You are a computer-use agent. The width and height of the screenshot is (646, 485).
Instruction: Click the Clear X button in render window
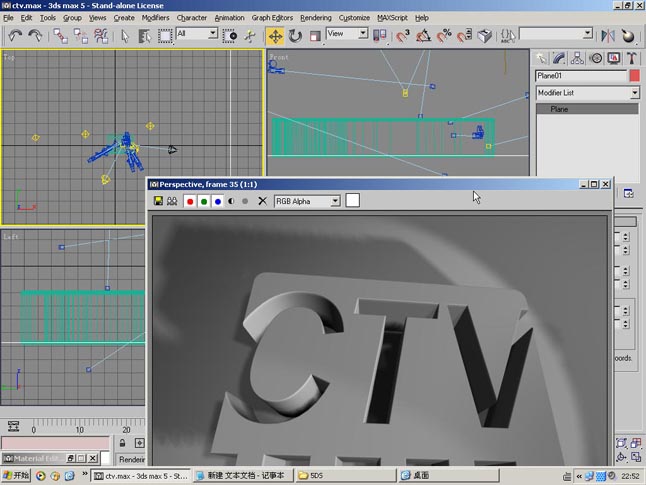(x=262, y=201)
